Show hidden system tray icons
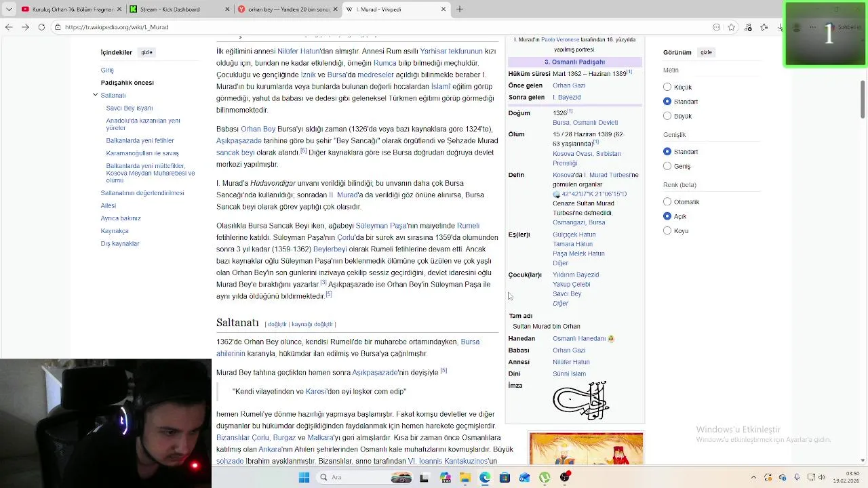Screen dimensions: 868x488 [x=753, y=477]
